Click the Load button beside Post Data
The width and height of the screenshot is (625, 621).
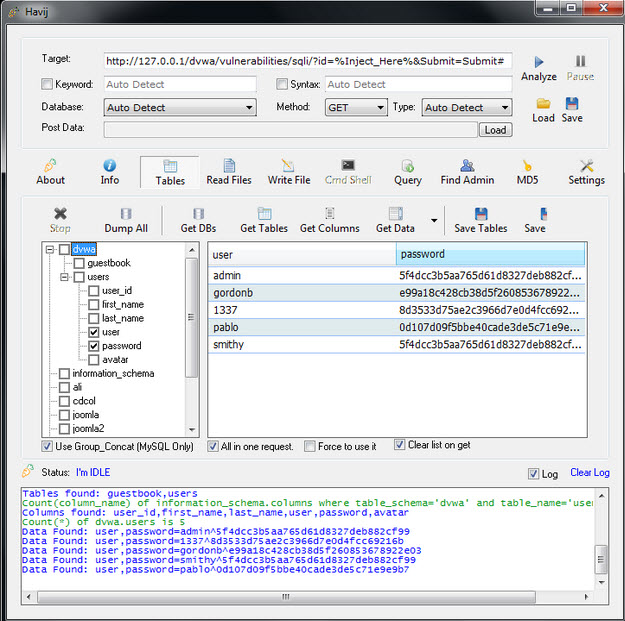pyautogui.click(x=495, y=130)
